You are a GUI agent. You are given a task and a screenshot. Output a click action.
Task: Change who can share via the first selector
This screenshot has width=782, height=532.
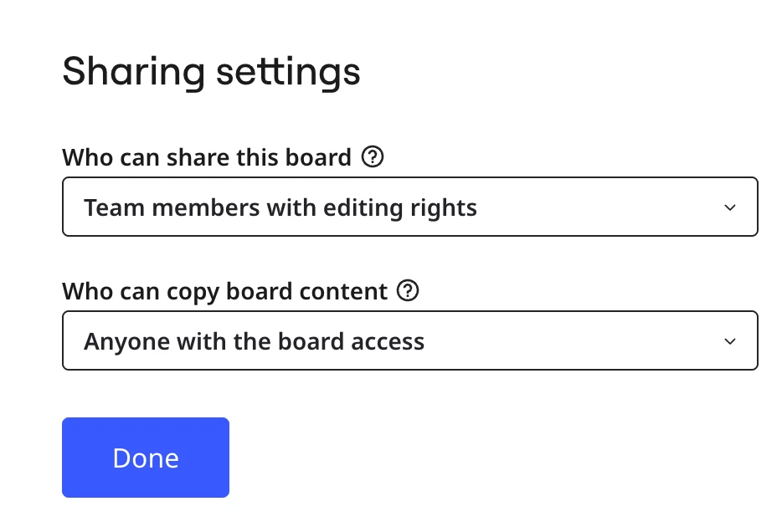click(x=409, y=207)
